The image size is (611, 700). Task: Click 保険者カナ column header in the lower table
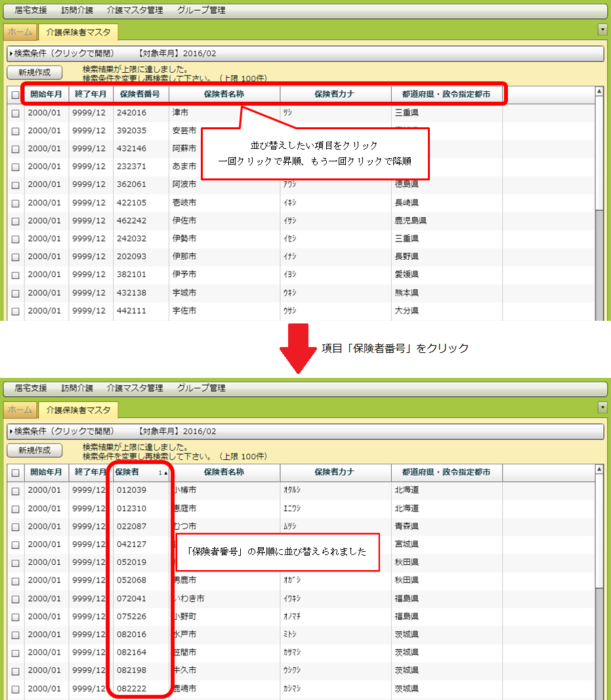[x=335, y=472]
